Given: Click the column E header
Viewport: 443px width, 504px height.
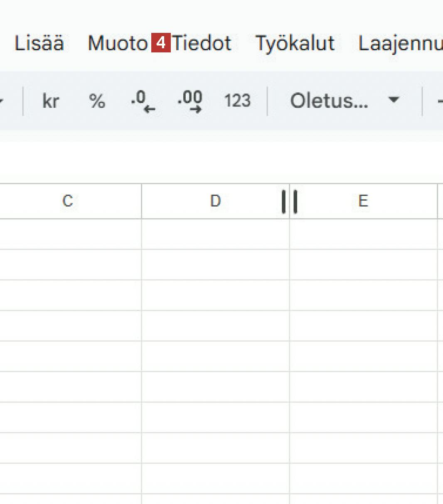Looking at the screenshot, I should pos(363,201).
